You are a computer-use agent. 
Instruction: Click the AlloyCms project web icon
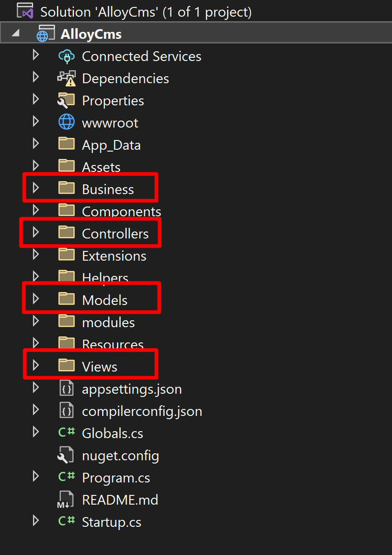pyautogui.click(x=45, y=34)
